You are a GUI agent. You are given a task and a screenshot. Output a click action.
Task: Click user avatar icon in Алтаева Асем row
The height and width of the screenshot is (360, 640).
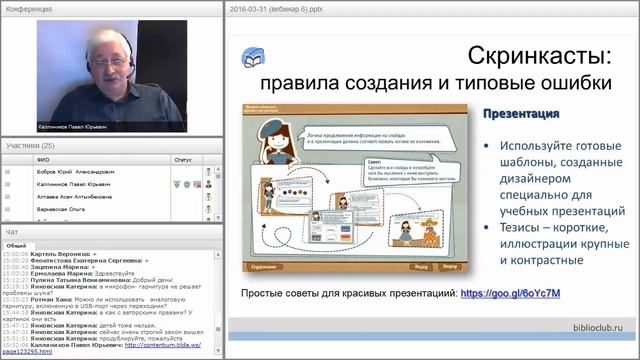[x=209, y=197]
